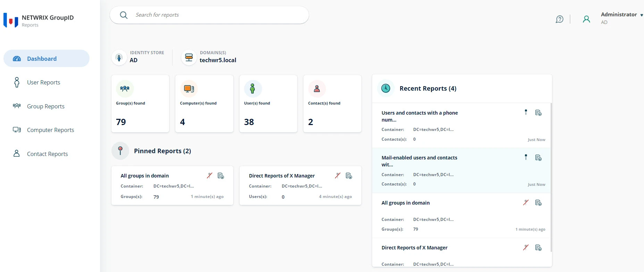Click the Contact(s) found icon
This screenshot has height=272, width=644.
tap(317, 89)
